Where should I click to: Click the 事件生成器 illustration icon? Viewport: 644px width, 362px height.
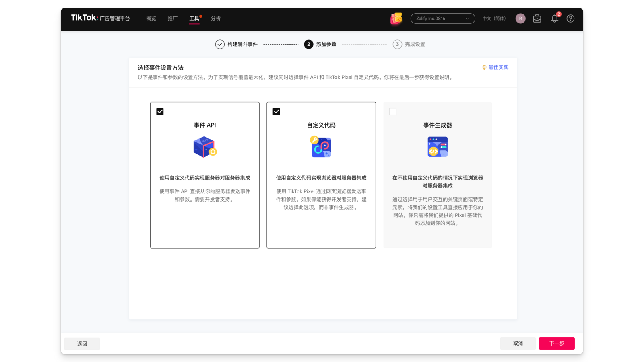click(x=438, y=147)
